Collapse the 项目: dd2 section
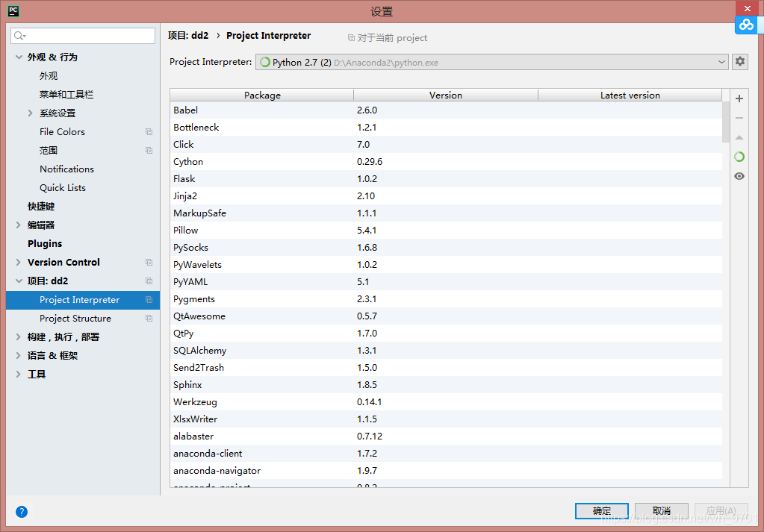This screenshot has width=764, height=532. [x=19, y=281]
